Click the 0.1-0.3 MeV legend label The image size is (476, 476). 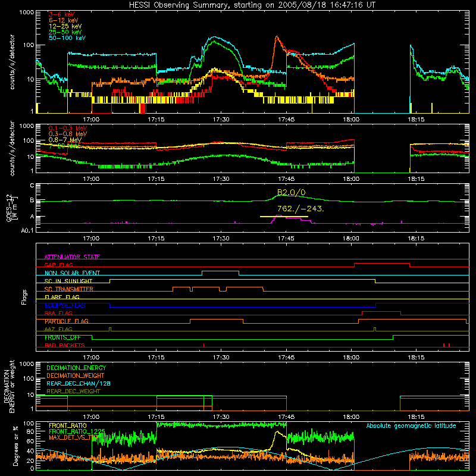click(x=68, y=129)
